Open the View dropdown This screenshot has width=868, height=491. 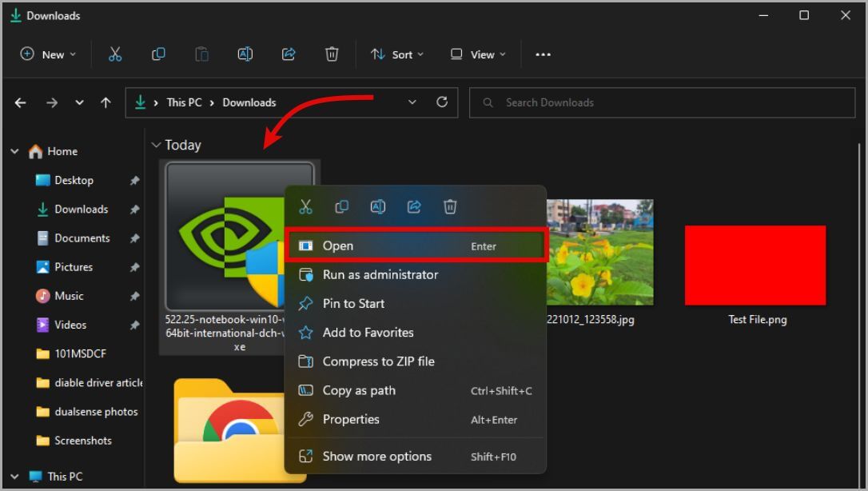coord(478,54)
